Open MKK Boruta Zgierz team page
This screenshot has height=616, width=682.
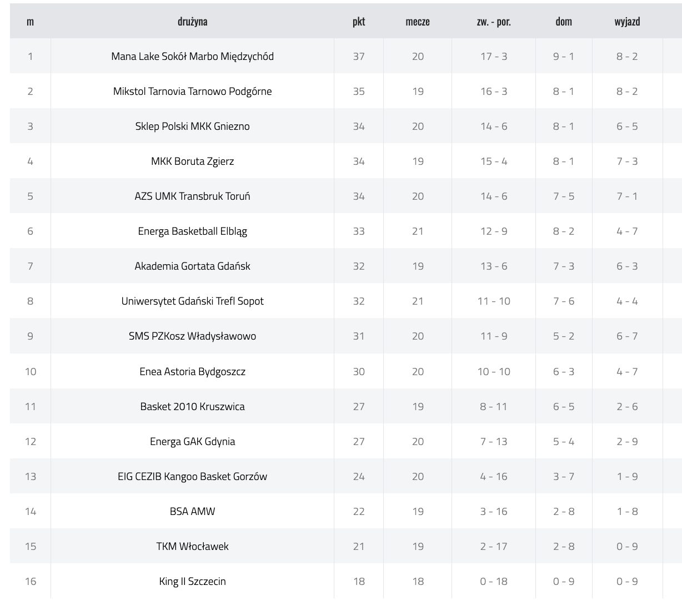[192, 161]
